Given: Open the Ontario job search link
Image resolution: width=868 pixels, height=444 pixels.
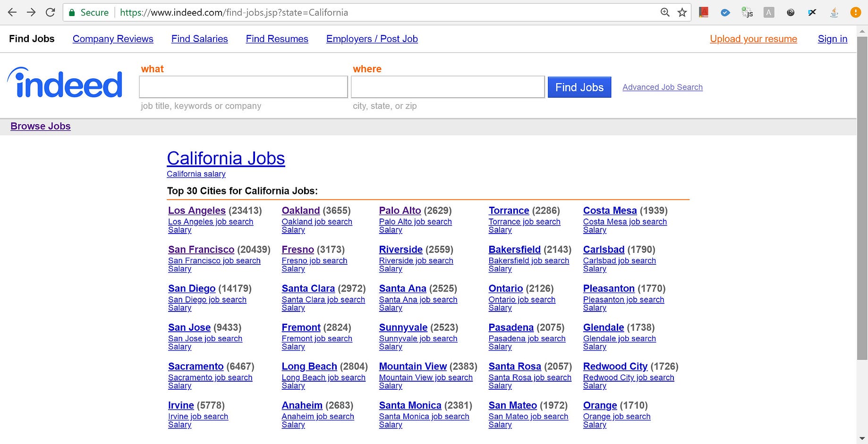Looking at the screenshot, I should point(522,300).
